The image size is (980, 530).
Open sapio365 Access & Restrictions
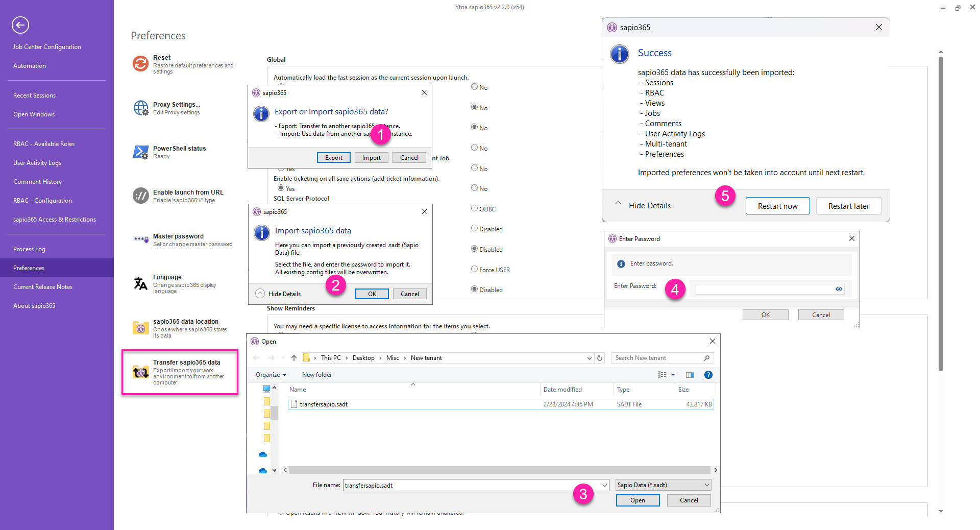click(x=55, y=219)
